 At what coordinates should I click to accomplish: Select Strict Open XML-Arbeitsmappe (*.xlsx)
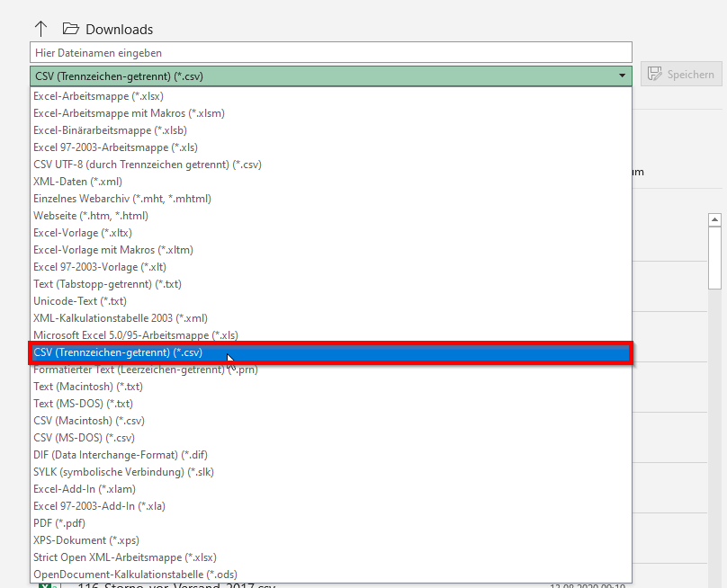click(x=330, y=557)
